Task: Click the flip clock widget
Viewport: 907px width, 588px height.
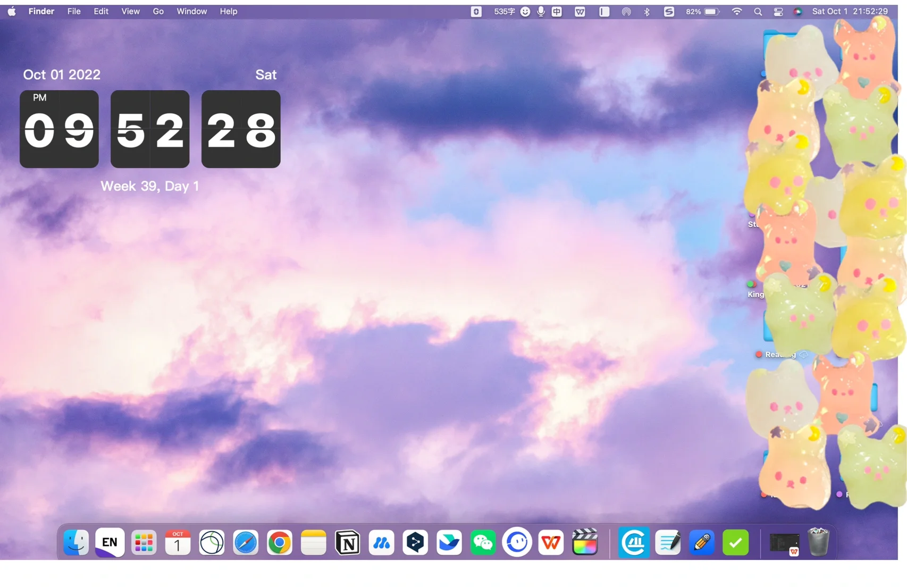Action: pyautogui.click(x=150, y=129)
